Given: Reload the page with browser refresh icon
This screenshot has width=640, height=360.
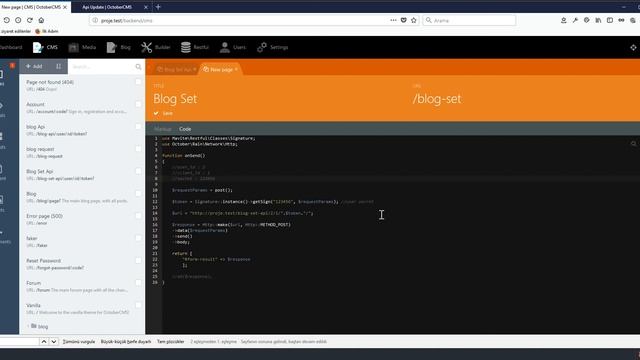Looking at the screenshot, I should coord(30,20).
